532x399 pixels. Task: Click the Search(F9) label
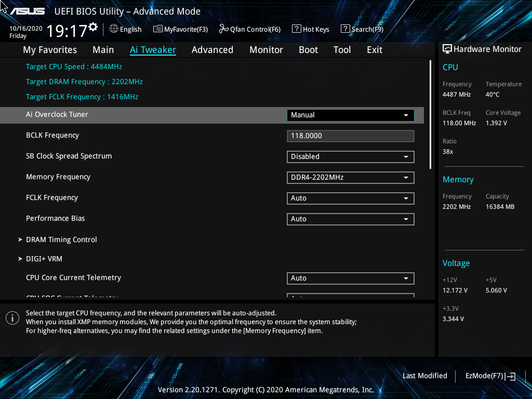pyautogui.click(x=367, y=29)
